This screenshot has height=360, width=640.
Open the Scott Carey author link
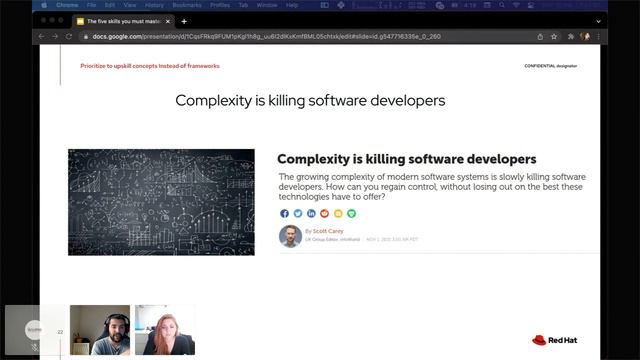(328, 231)
